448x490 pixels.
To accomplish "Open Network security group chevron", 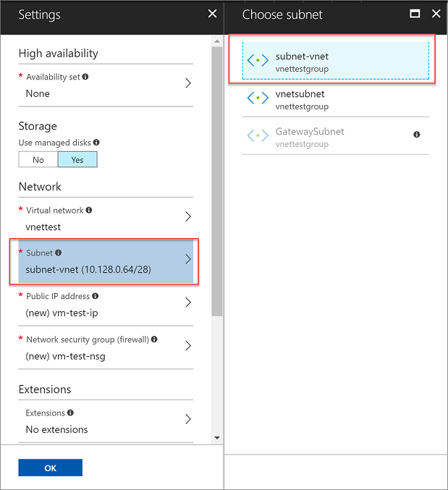I will tap(187, 346).
